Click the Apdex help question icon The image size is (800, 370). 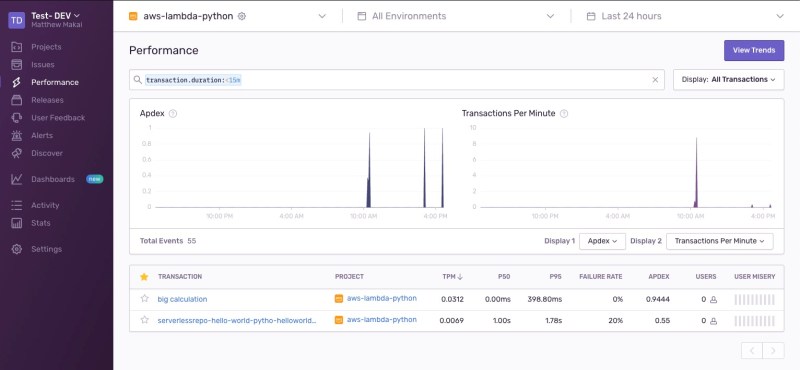[x=172, y=113]
